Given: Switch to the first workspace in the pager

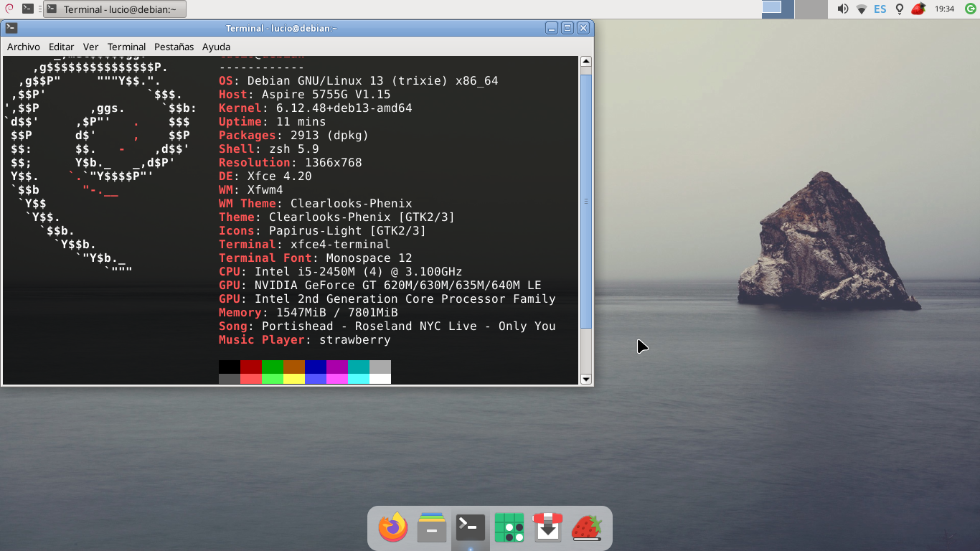Looking at the screenshot, I should [x=778, y=9].
